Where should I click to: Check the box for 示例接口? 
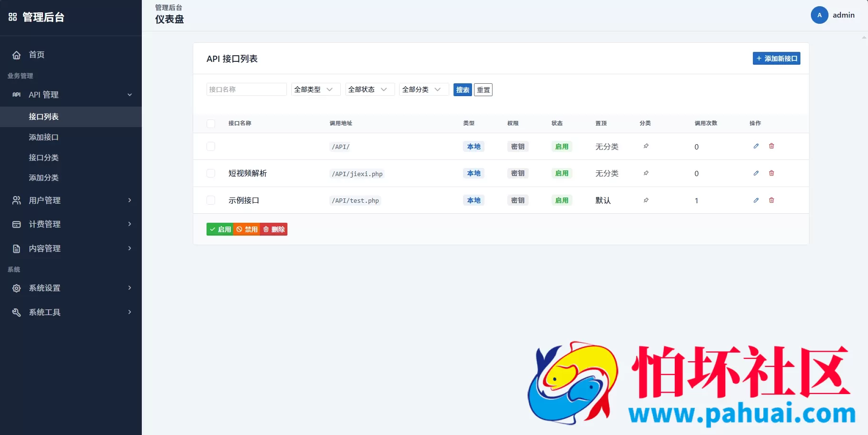coord(211,200)
